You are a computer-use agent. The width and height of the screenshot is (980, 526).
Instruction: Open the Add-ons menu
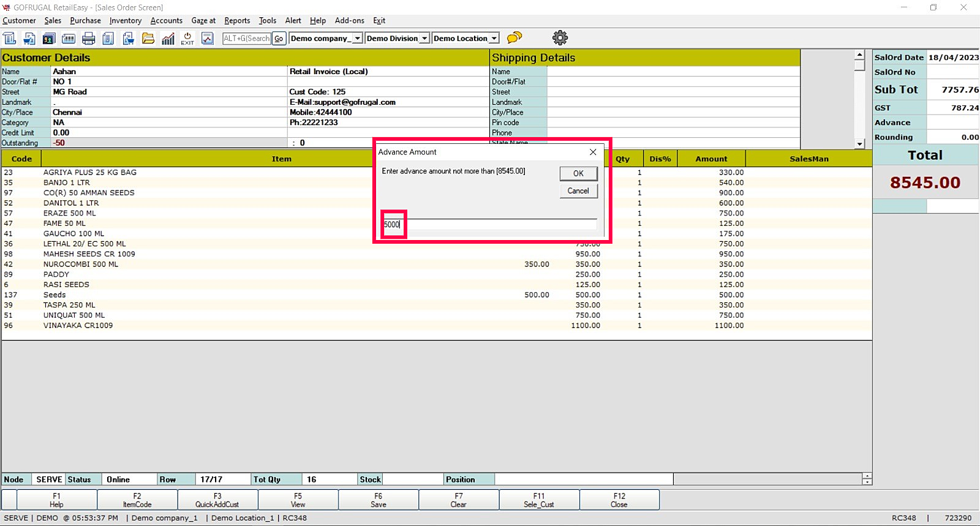[350, 20]
